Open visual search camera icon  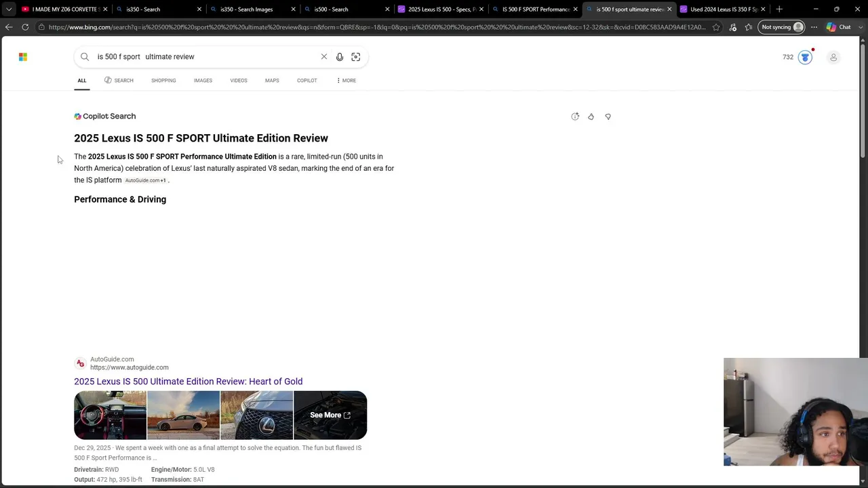[356, 57]
